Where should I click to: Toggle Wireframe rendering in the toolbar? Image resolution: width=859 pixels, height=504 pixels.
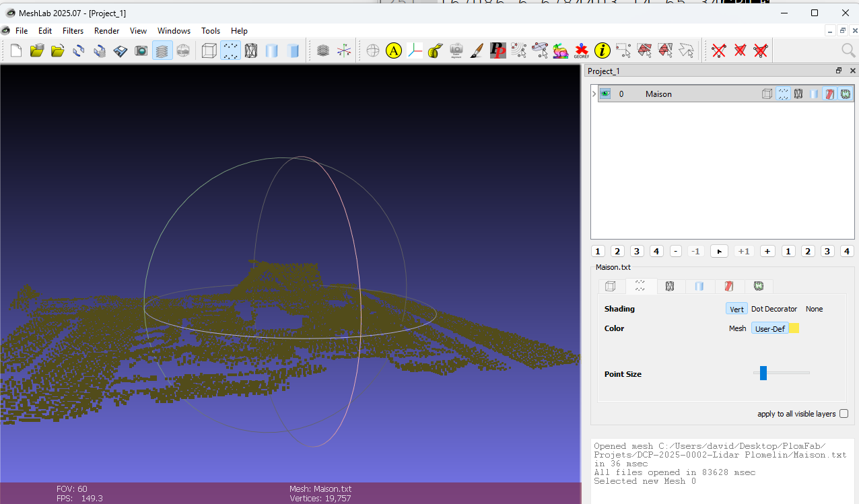click(x=250, y=50)
